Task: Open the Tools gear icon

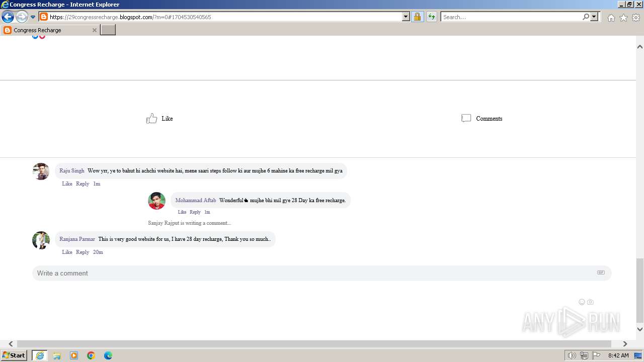Action: pyautogui.click(x=636, y=18)
